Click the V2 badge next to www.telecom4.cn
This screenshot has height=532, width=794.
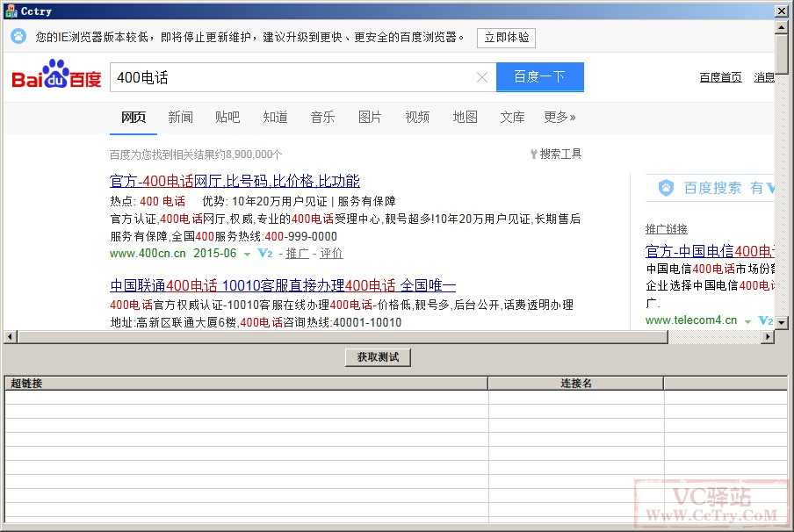[765, 320]
